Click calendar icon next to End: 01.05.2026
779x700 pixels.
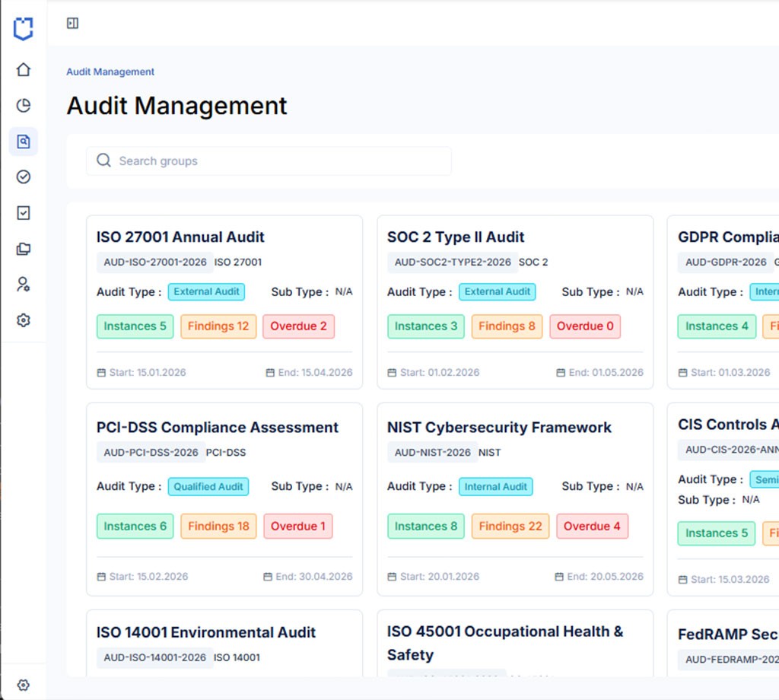561,373
